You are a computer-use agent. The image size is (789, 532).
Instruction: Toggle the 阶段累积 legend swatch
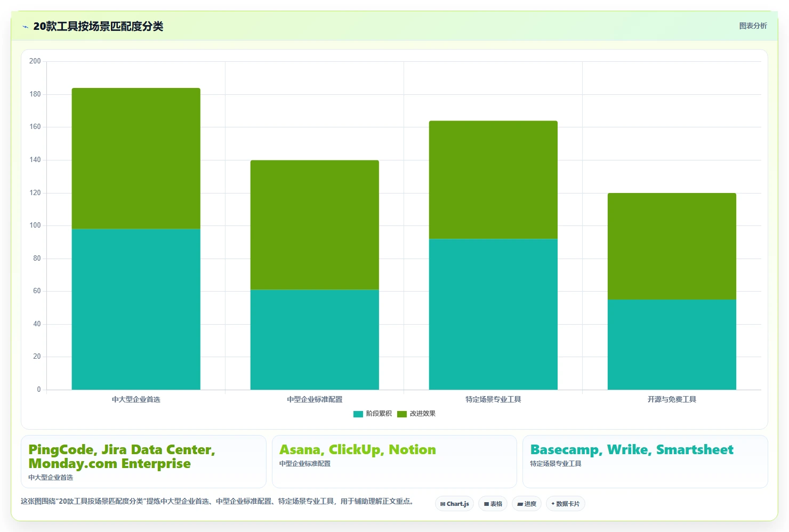click(x=358, y=414)
